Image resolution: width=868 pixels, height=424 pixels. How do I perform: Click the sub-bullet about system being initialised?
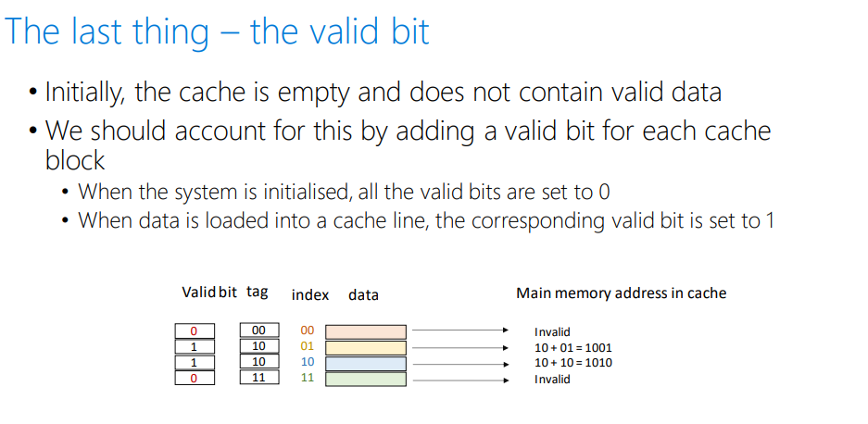click(343, 193)
